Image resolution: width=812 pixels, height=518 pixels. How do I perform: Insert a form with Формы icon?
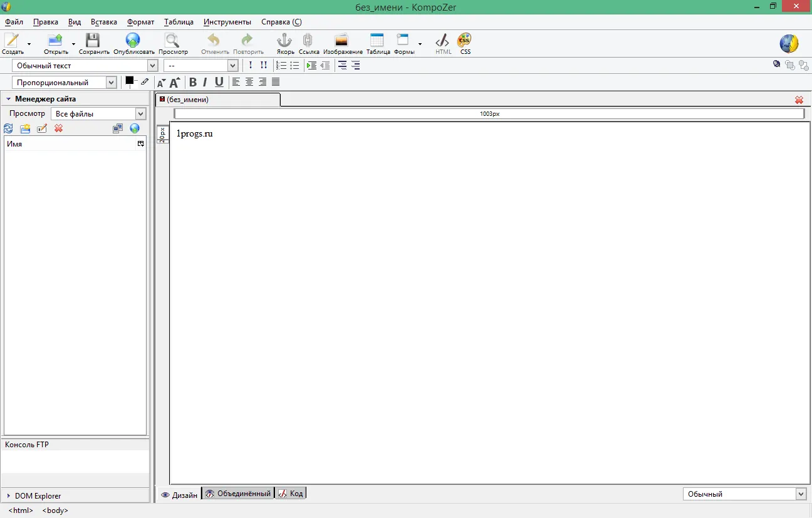click(x=403, y=40)
